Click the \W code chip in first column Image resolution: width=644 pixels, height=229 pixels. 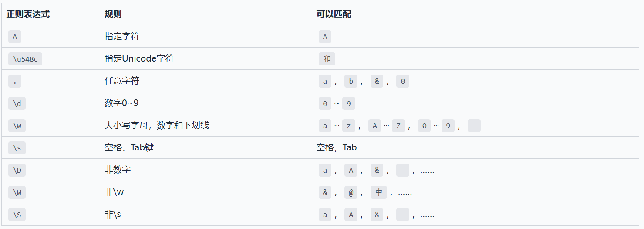coord(17,192)
